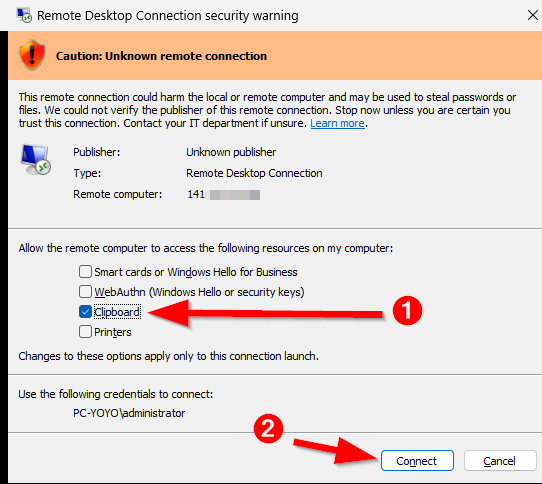Image resolution: width=542 pixels, height=484 pixels.
Task: Close the security warning dialog
Action: tap(533, 15)
